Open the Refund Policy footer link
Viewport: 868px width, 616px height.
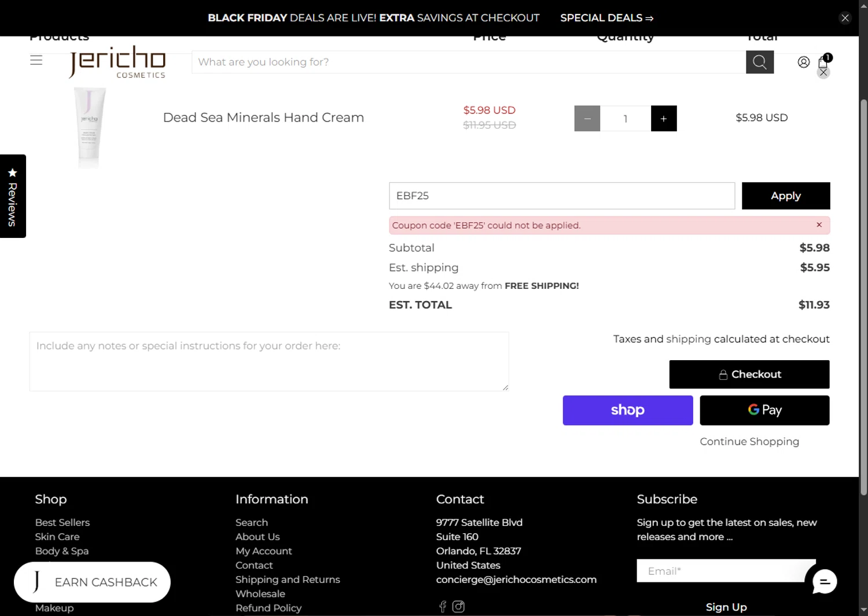point(269,608)
